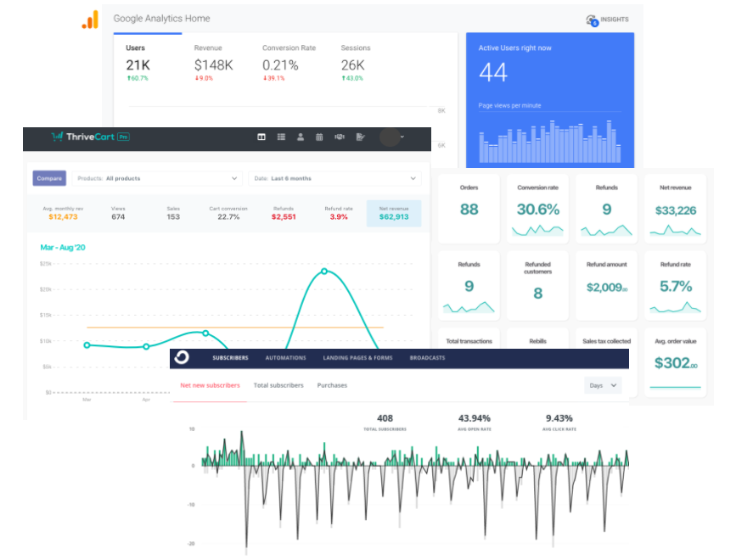The image size is (753, 560).
Task: Open Landing Pages & Forms menu
Action: point(357,358)
